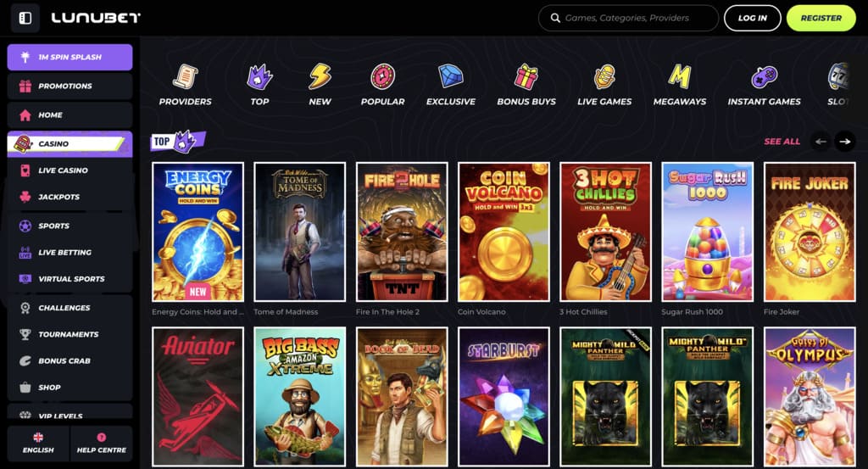Viewport: 868px width, 469px height.
Task: Click the Bonus Crab icon
Action: tap(25, 360)
